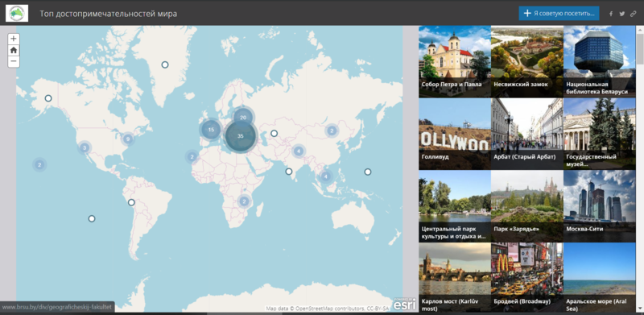
Task: Zoom in on the map
Action: coord(14,39)
